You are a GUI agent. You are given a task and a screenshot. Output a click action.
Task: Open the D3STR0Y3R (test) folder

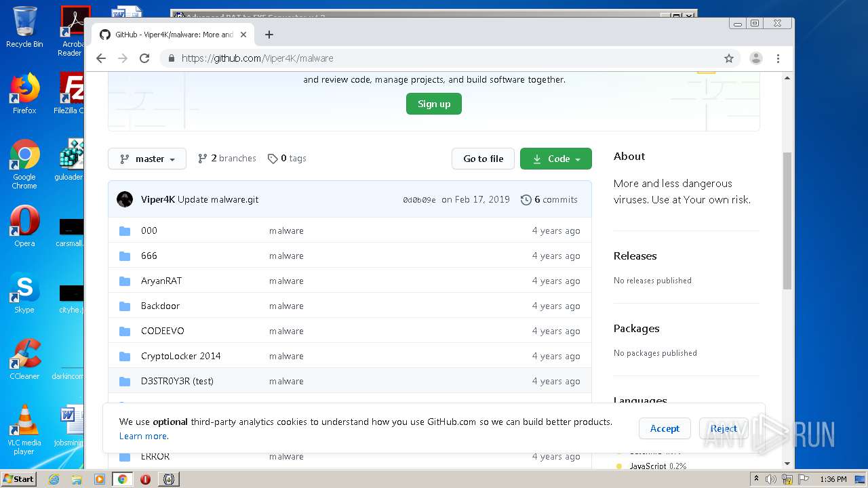pyautogui.click(x=177, y=381)
